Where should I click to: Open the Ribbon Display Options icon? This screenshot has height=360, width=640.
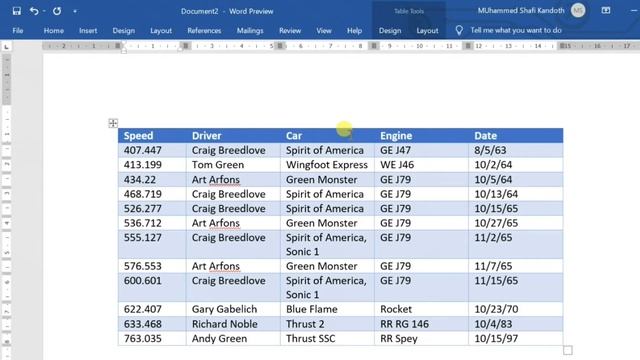tap(606, 11)
